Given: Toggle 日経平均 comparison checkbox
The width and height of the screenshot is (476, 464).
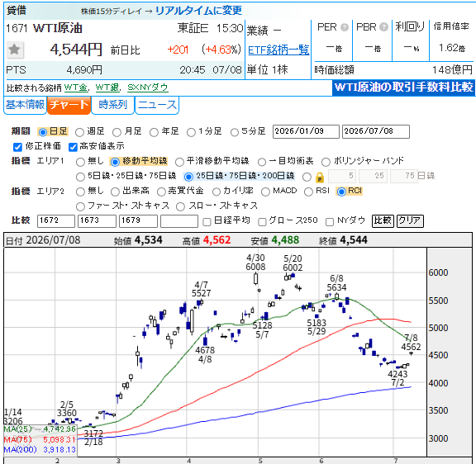Looking at the screenshot, I should click(x=207, y=222).
